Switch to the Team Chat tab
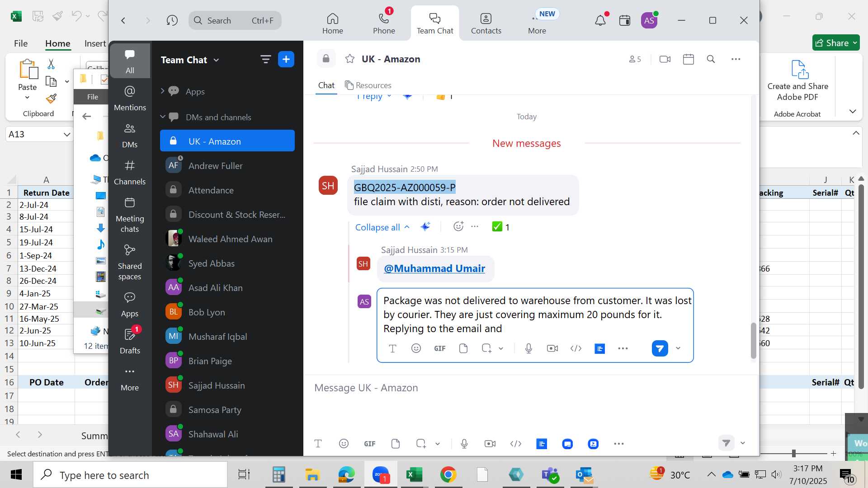The height and width of the screenshot is (488, 868). pyautogui.click(x=435, y=23)
